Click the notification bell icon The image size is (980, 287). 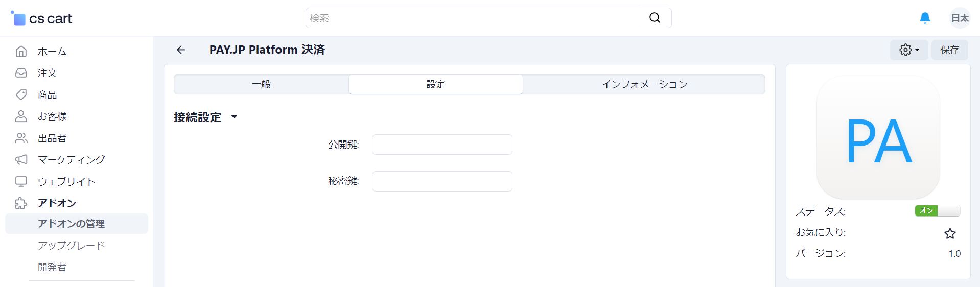925,18
